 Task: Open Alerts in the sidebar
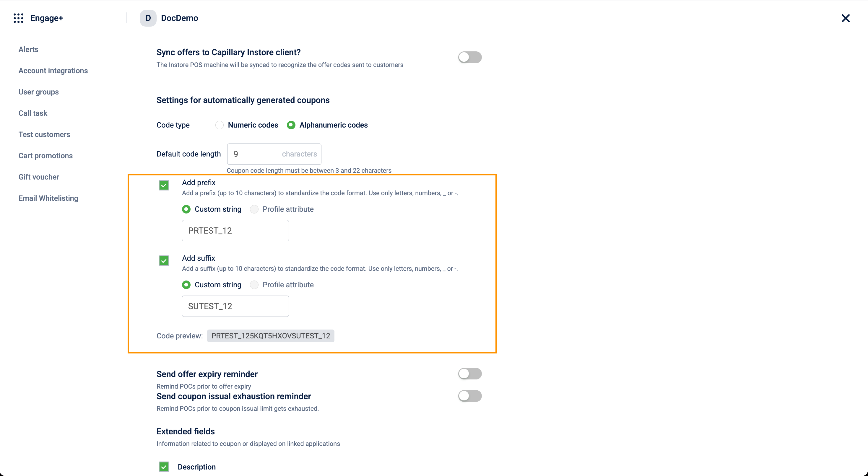tap(28, 50)
